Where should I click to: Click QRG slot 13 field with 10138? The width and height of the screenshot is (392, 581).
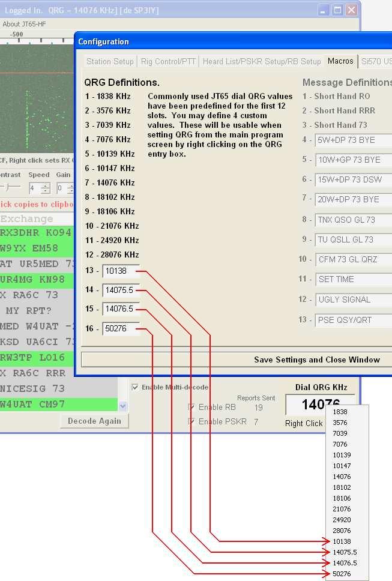121,271
